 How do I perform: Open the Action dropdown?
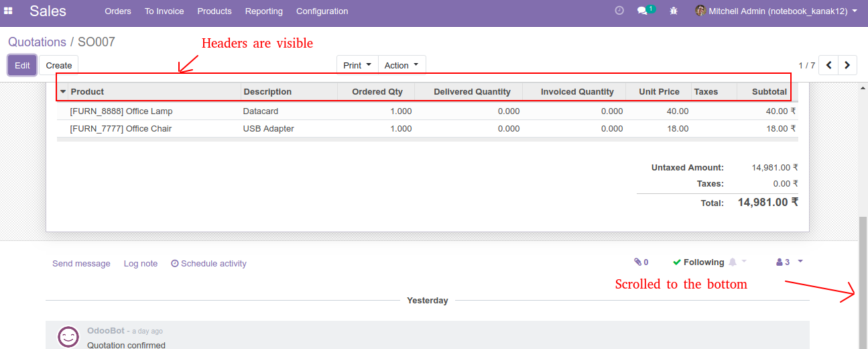[x=401, y=65]
